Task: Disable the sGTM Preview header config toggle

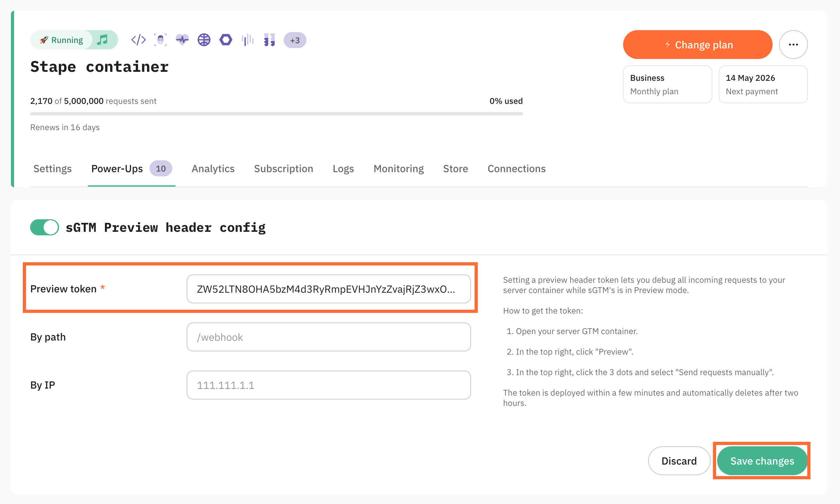Action: coord(45,227)
